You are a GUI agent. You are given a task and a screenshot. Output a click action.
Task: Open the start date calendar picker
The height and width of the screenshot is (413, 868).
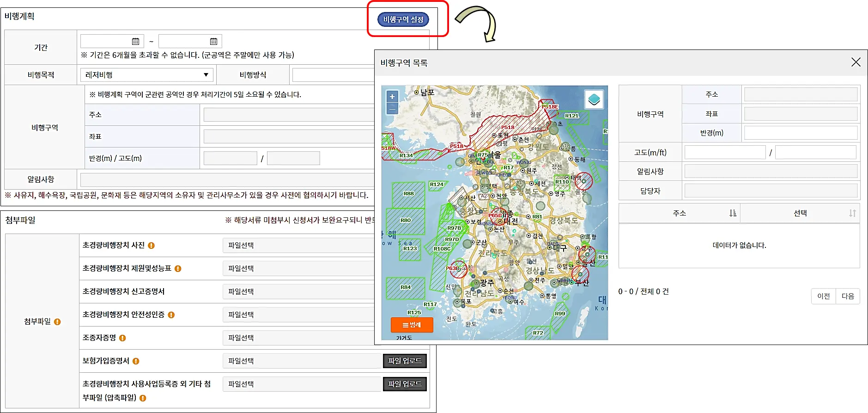coord(135,41)
